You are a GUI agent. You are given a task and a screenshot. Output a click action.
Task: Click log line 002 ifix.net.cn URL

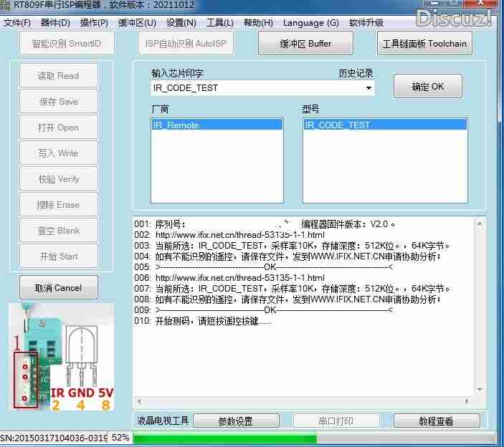(x=239, y=235)
